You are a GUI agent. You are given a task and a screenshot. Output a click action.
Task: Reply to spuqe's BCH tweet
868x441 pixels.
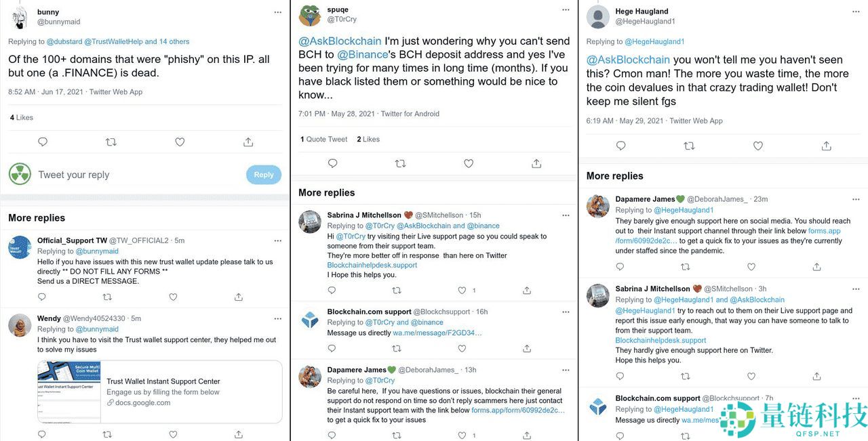pyautogui.click(x=332, y=163)
